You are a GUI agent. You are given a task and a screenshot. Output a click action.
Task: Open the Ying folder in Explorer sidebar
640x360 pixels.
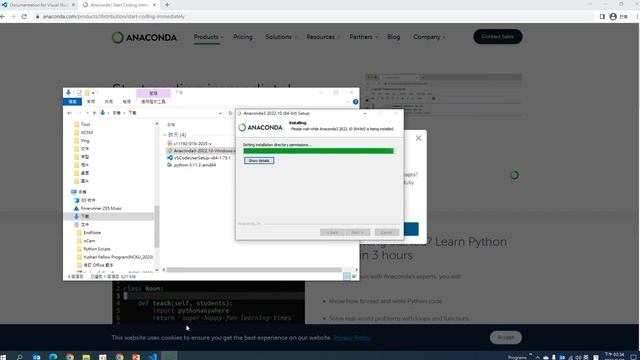coord(82,140)
